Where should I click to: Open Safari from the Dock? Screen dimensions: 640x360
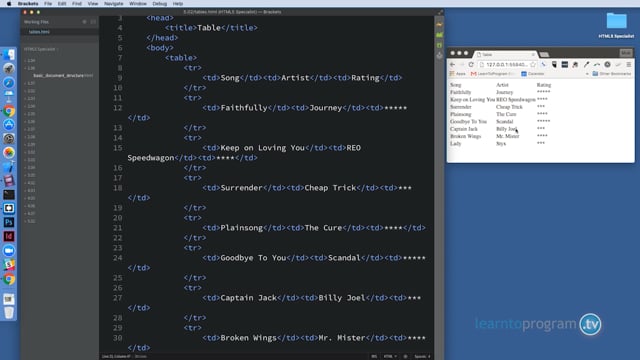[x=9, y=82]
